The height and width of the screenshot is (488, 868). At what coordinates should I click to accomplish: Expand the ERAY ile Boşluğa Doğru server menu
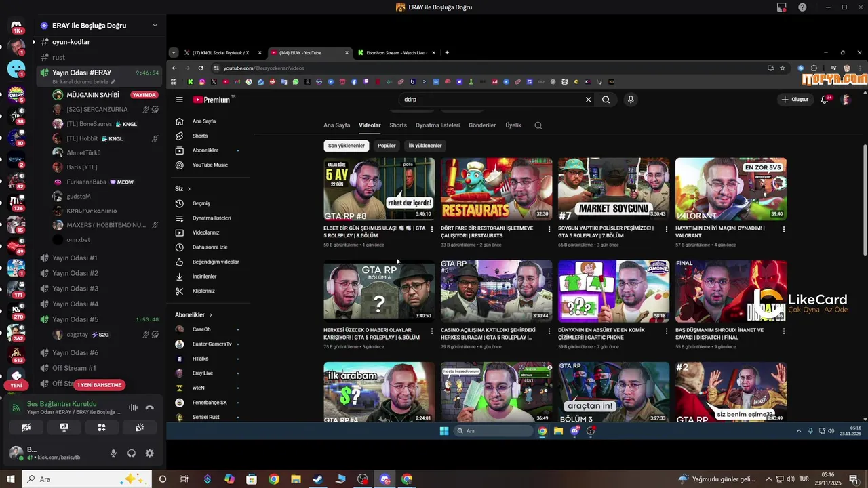pyautogui.click(x=155, y=26)
